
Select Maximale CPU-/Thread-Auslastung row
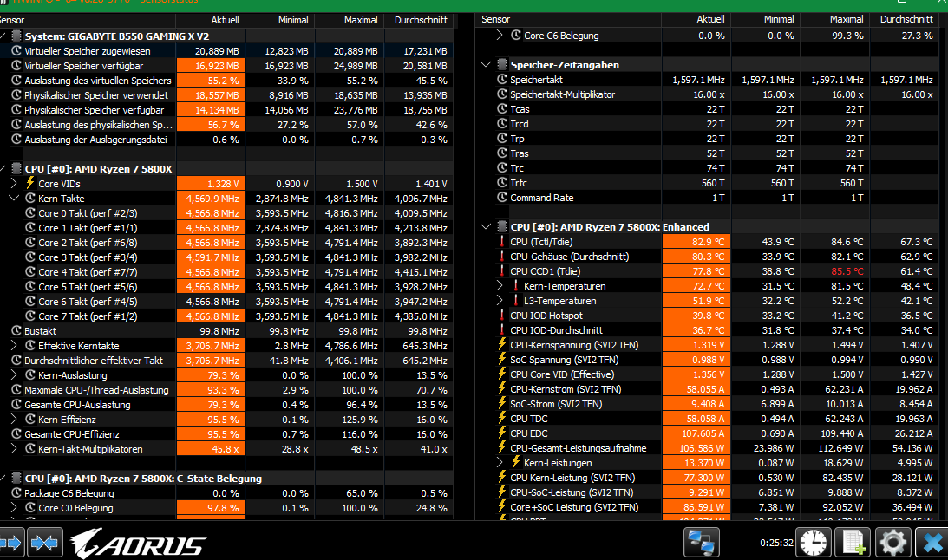[226, 389]
